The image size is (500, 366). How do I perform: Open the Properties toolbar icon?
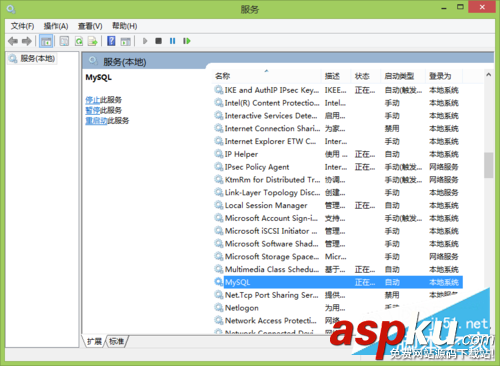coord(64,41)
